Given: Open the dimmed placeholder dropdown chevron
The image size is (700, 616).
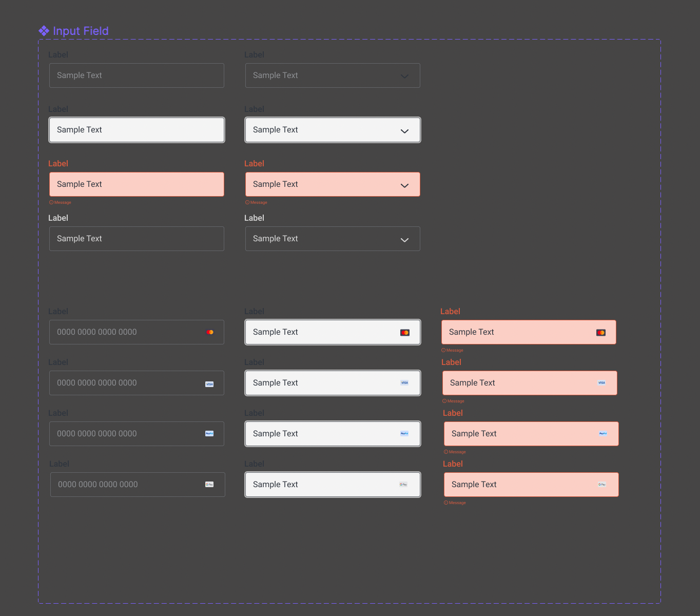Looking at the screenshot, I should (404, 76).
